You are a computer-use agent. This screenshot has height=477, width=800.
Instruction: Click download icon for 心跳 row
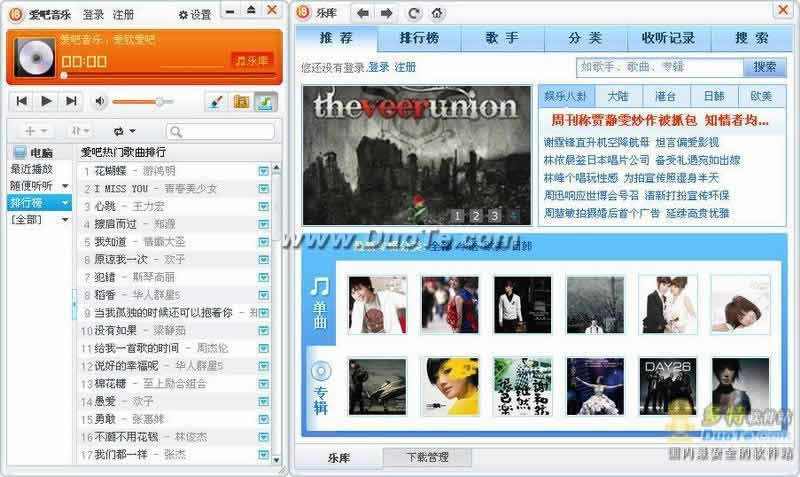pyautogui.click(x=263, y=207)
